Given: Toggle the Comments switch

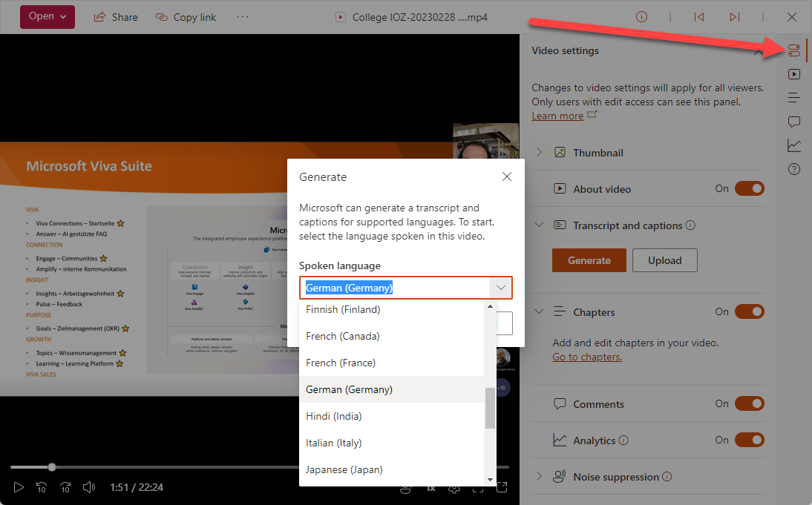Looking at the screenshot, I should click(x=750, y=403).
